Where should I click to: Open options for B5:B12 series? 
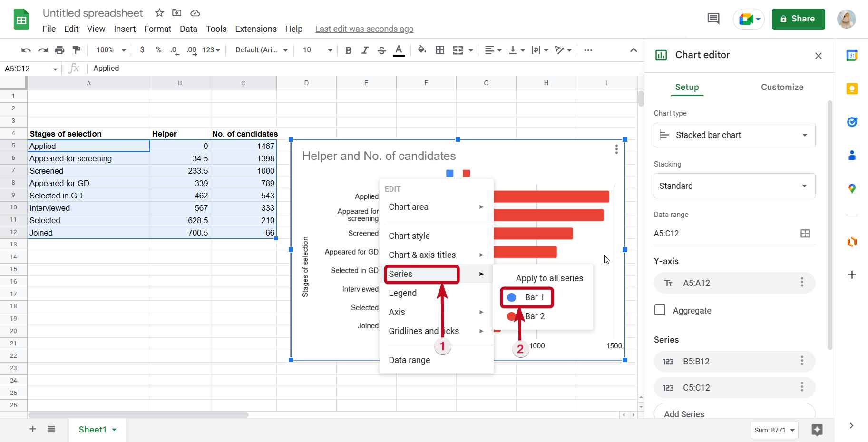point(801,361)
